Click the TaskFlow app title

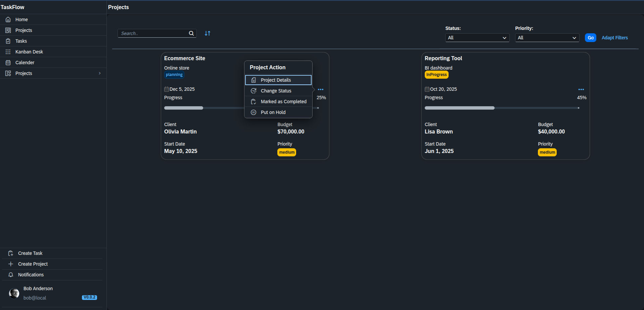click(12, 7)
